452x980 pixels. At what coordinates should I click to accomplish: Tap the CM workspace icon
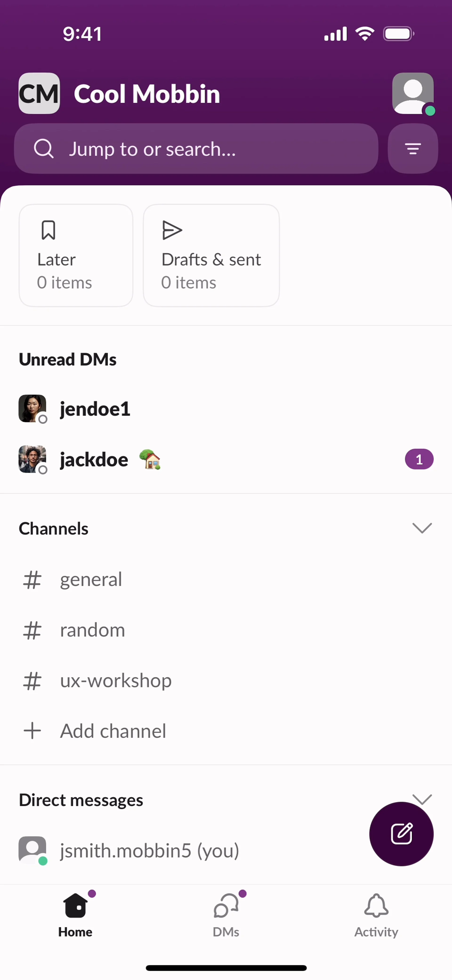click(x=39, y=93)
